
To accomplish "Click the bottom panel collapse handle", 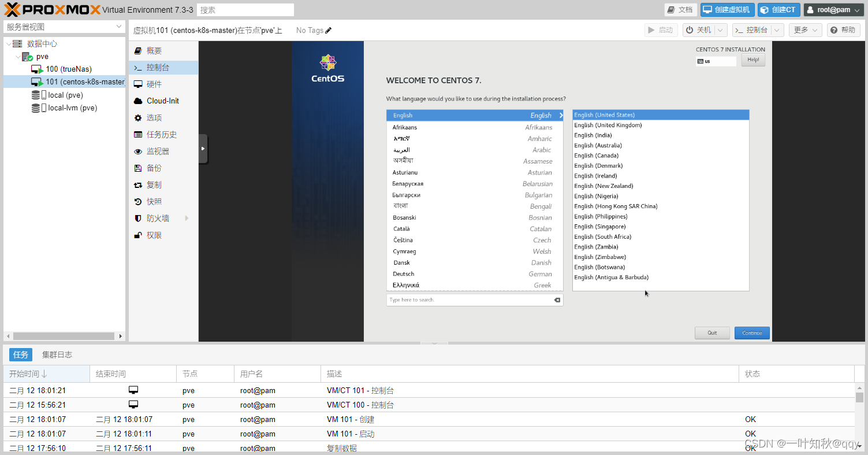I will click(x=434, y=343).
